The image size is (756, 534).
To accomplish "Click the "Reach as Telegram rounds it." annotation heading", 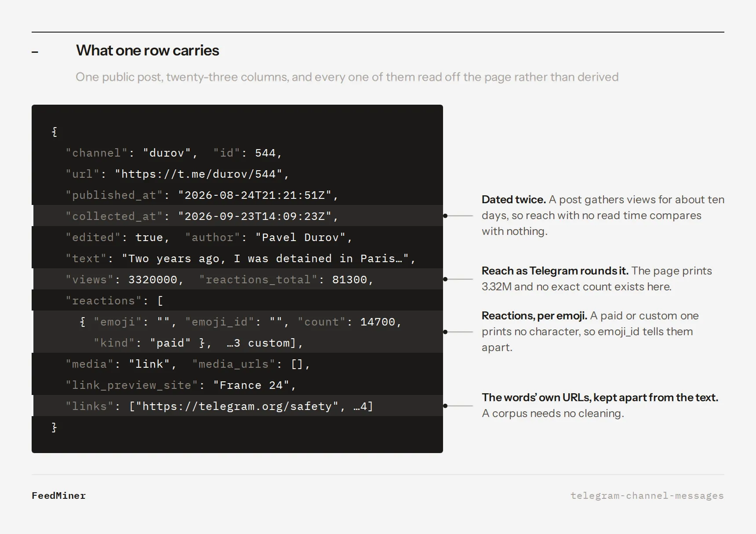I will [x=555, y=271].
